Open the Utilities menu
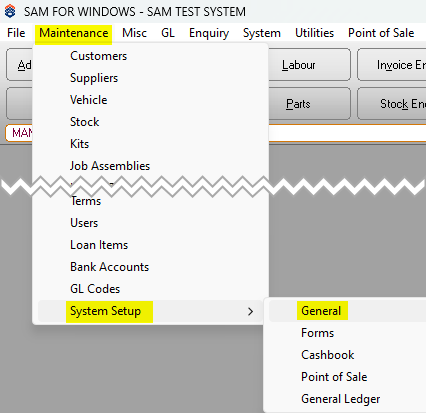426x413 pixels. (314, 33)
